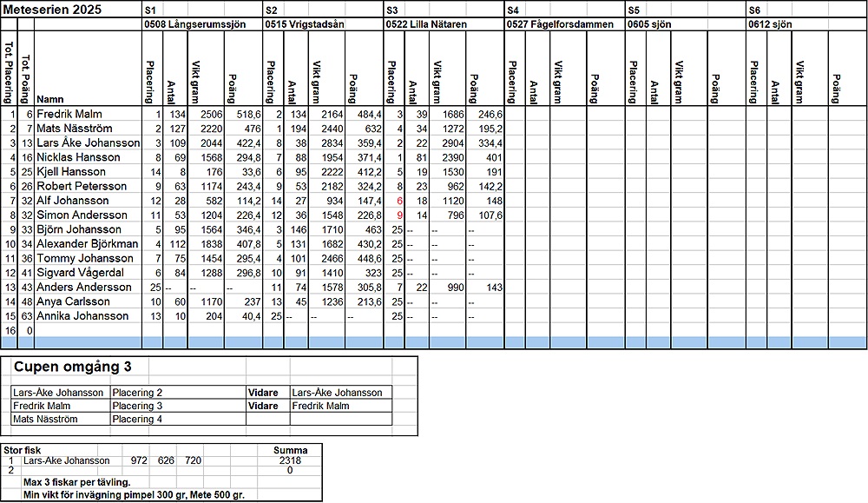Click the "Max 3 fiskar per tävling." note

pyautogui.click(x=77, y=482)
